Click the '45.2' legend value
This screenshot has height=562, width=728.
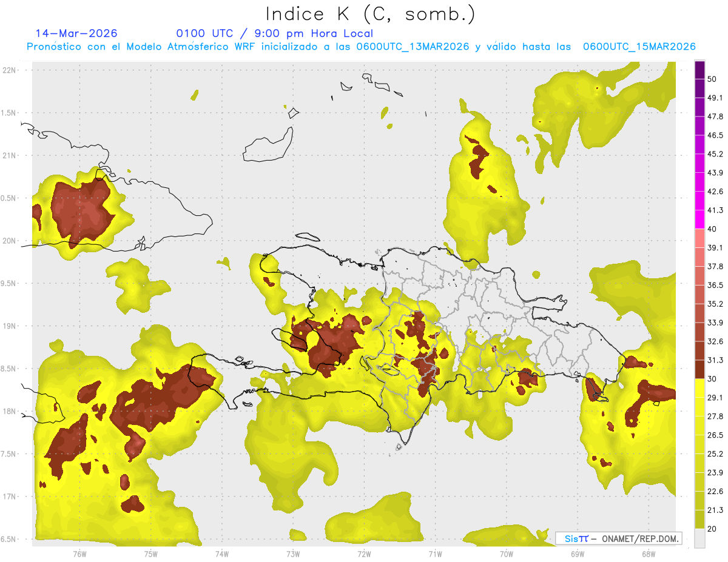[x=715, y=154]
